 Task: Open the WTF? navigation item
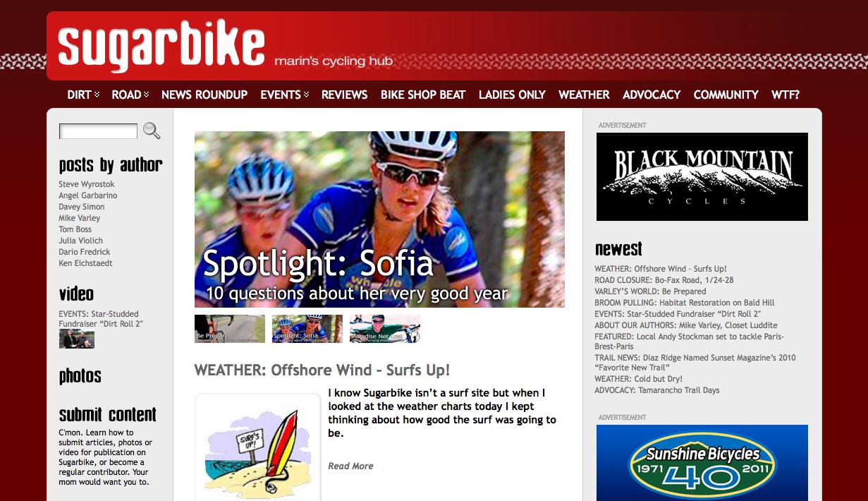pos(786,95)
